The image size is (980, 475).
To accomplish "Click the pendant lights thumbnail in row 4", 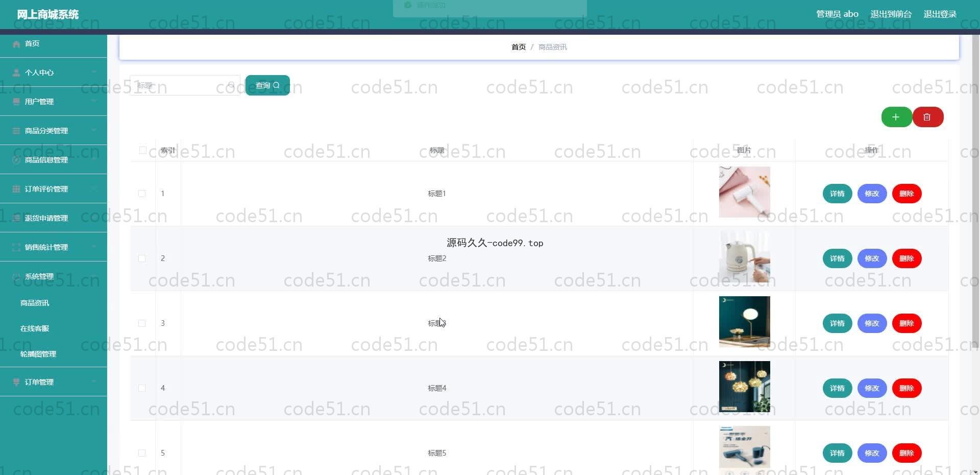I will tap(744, 387).
